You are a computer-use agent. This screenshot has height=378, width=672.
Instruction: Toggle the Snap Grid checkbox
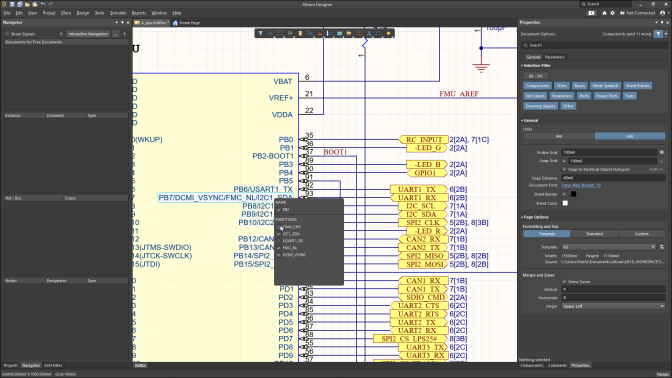pyautogui.click(x=564, y=161)
